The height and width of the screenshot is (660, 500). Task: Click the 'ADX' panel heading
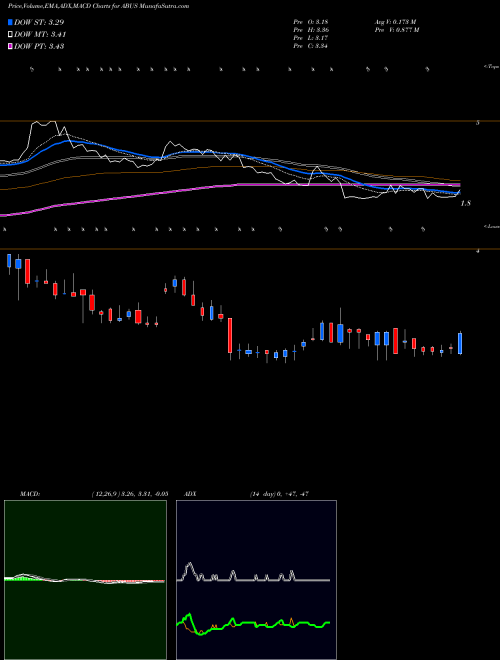191,494
